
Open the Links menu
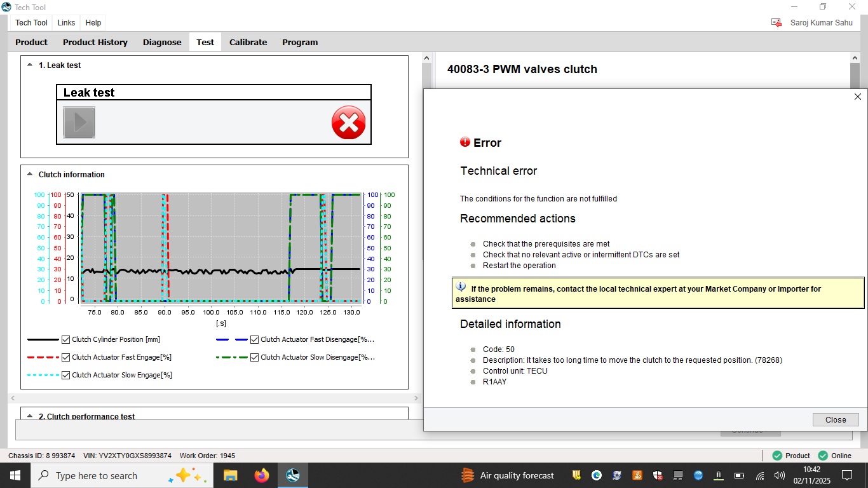[x=66, y=22]
